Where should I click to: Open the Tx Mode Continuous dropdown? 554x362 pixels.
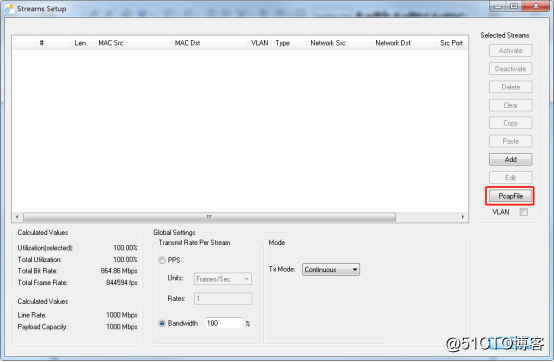point(331,269)
